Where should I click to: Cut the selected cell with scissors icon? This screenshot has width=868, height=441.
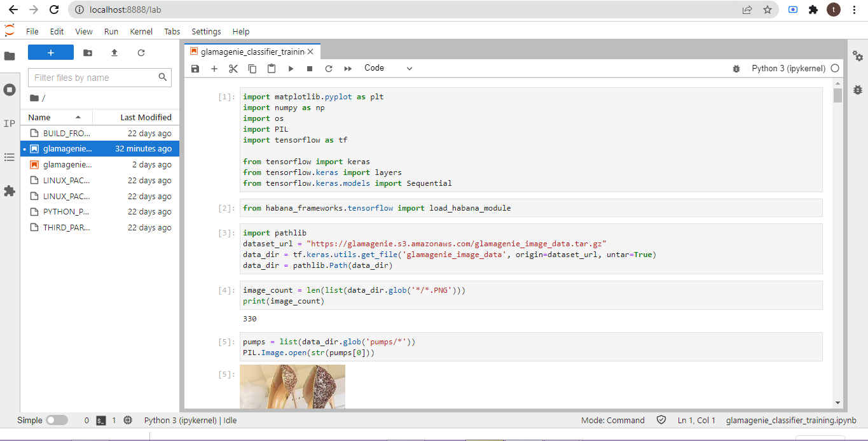pyautogui.click(x=233, y=69)
